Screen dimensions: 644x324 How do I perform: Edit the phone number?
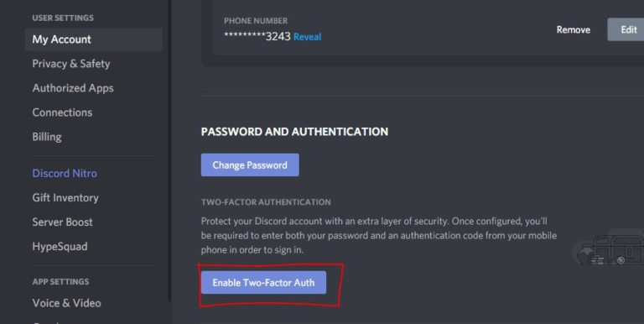(626, 29)
